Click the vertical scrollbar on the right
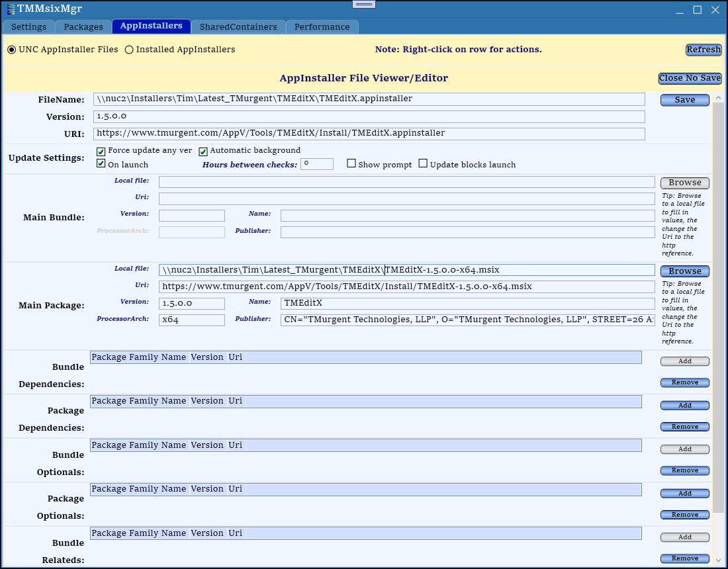 (x=718, y=298)
